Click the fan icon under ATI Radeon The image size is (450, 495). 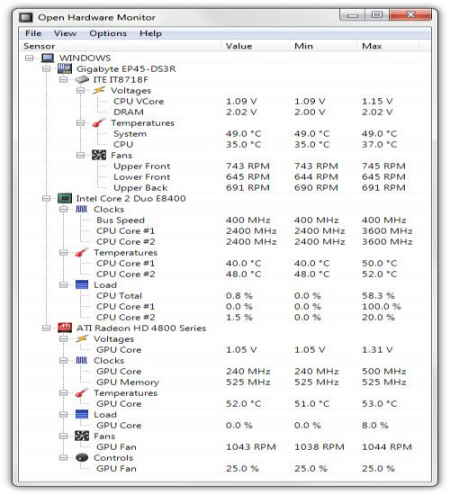pyautogui.click(x=82, y=436)
